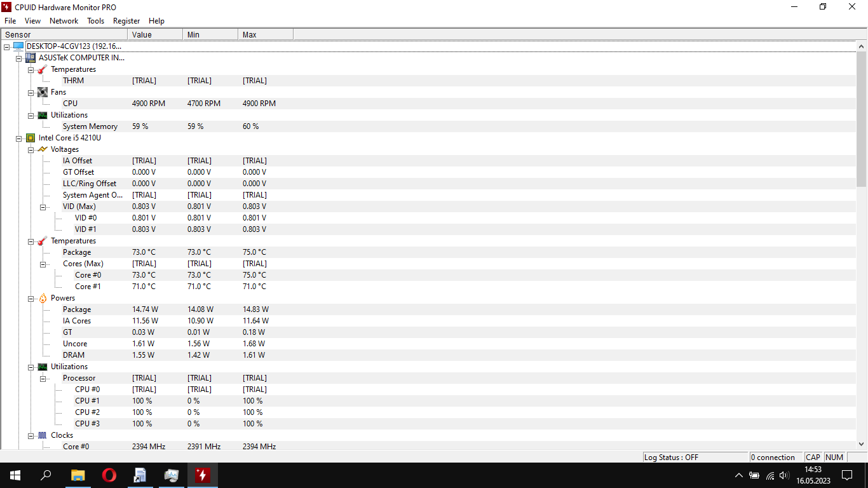
Task: Open Windows taskbar search
Action: coord(46,475)
